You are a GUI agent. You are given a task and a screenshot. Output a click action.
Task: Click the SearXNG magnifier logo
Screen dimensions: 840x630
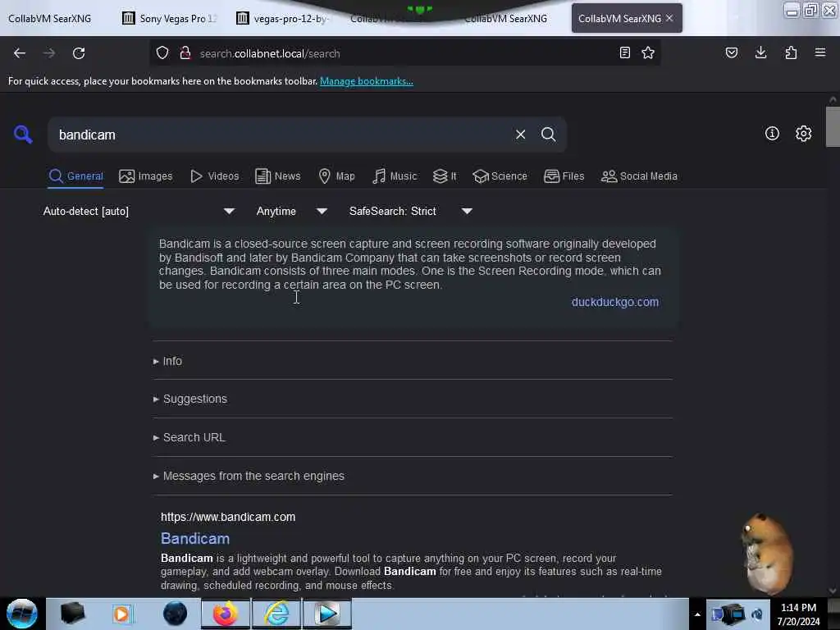coord(23,135)
